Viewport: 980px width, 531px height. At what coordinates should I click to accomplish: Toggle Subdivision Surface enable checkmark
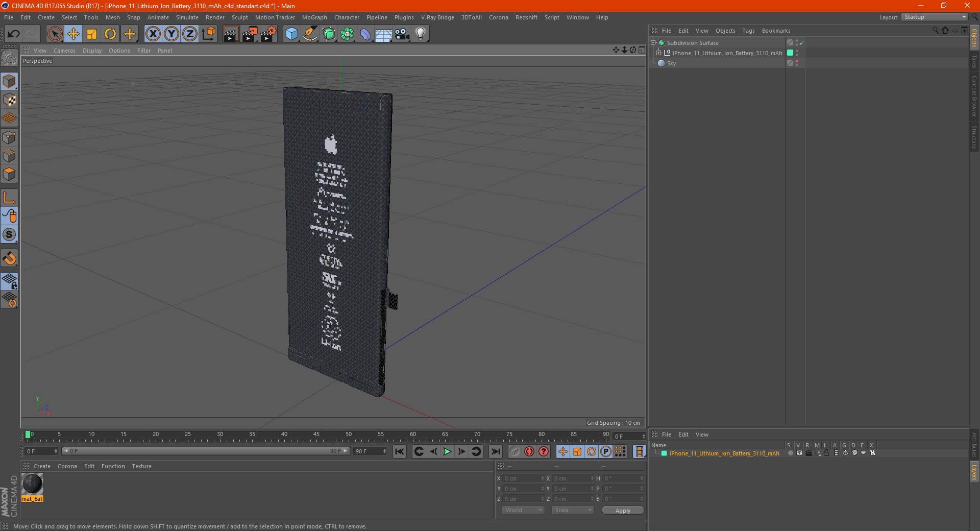pyautogui.click(x=802, y=43)
